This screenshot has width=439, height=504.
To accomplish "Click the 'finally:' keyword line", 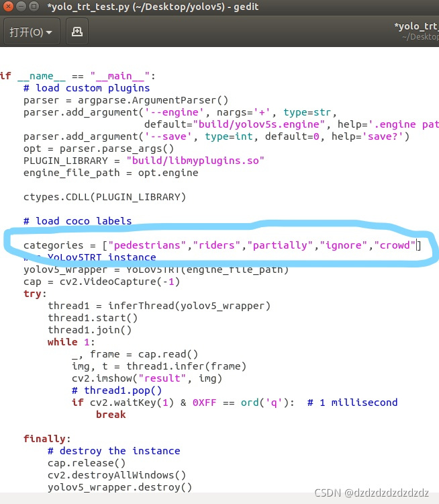I will click(47, 439).
